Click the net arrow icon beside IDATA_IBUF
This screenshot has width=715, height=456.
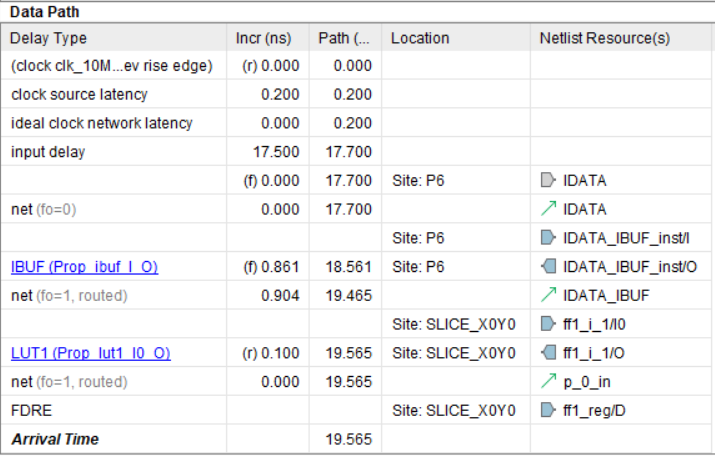[x=547, y=296]
